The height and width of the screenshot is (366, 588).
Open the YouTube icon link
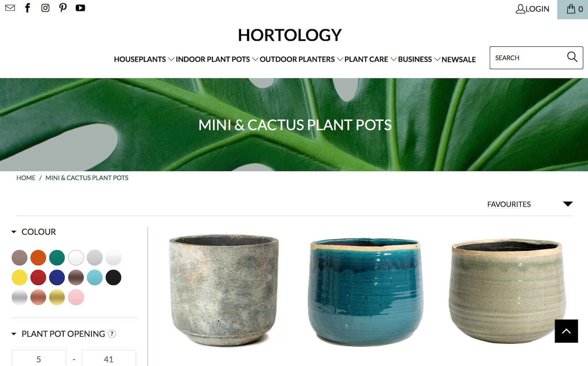80,8
